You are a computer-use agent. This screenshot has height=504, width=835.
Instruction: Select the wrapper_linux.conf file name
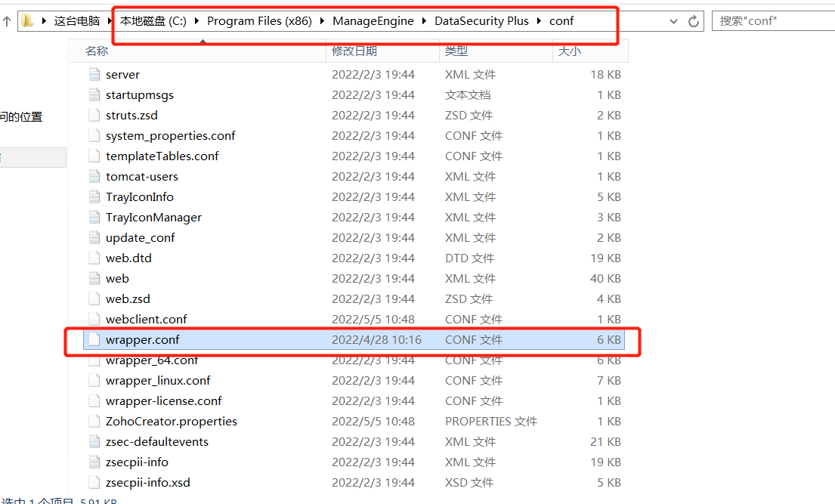158,380
